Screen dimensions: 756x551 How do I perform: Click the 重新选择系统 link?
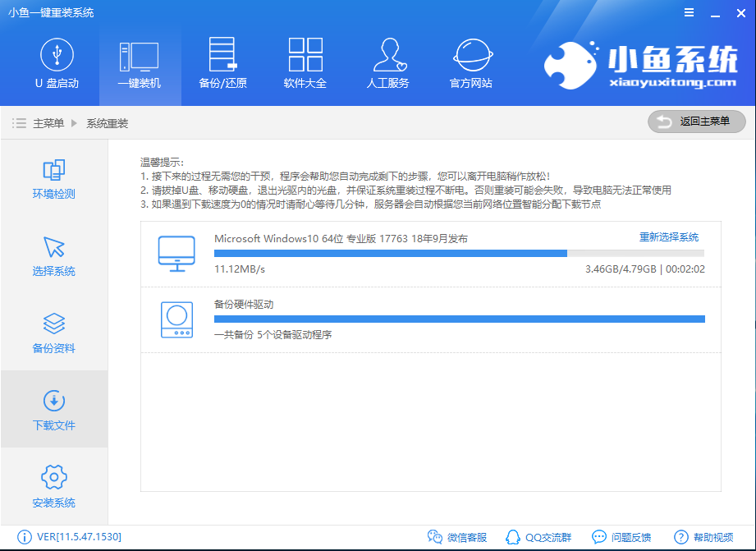coord(670,236)
